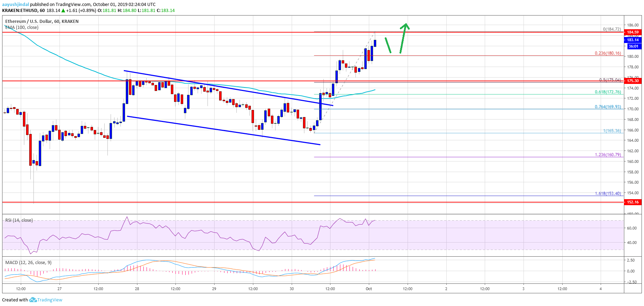Open the TradingView link at bottom

[x=50, y=300]
